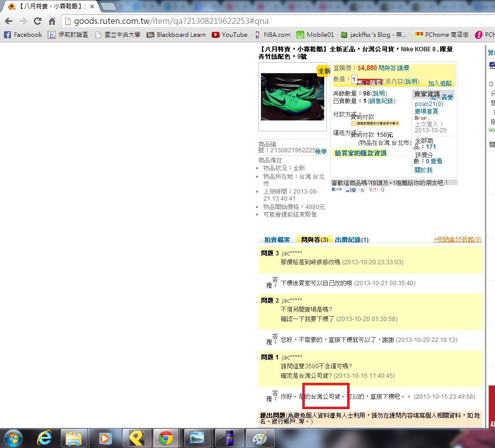Launch Internet Explorer from the taskbar
This screenshot has width=495, height=448.
click(44, 439)
